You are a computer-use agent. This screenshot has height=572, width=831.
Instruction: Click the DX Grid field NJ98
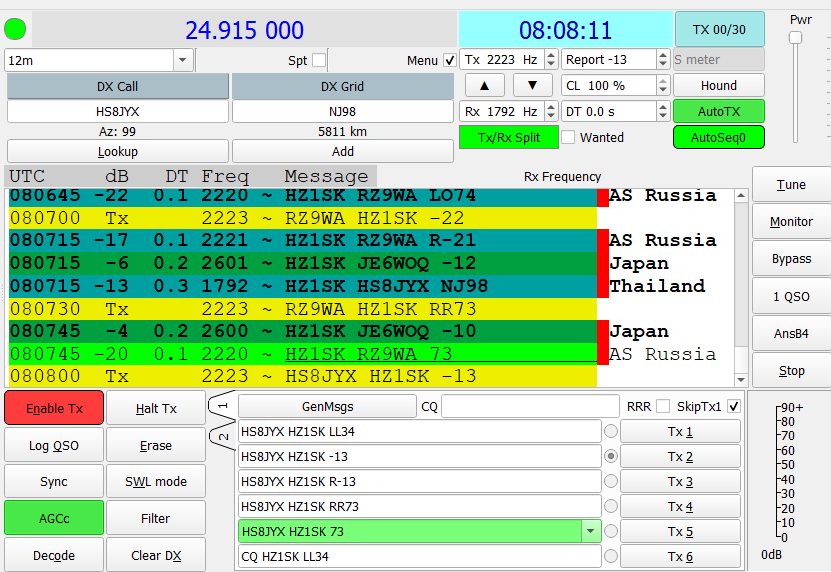[342, 111]
